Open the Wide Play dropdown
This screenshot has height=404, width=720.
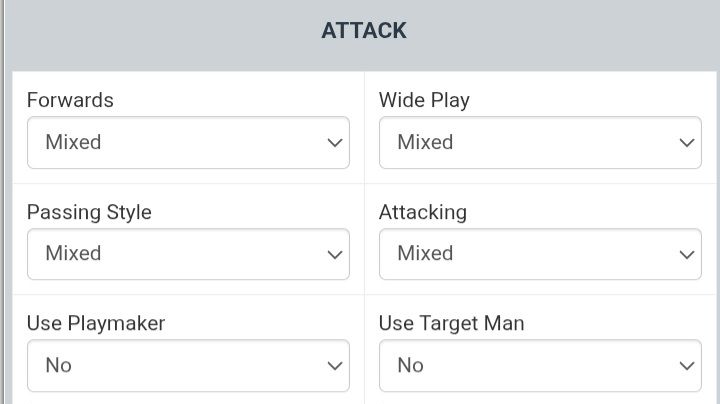540,142
